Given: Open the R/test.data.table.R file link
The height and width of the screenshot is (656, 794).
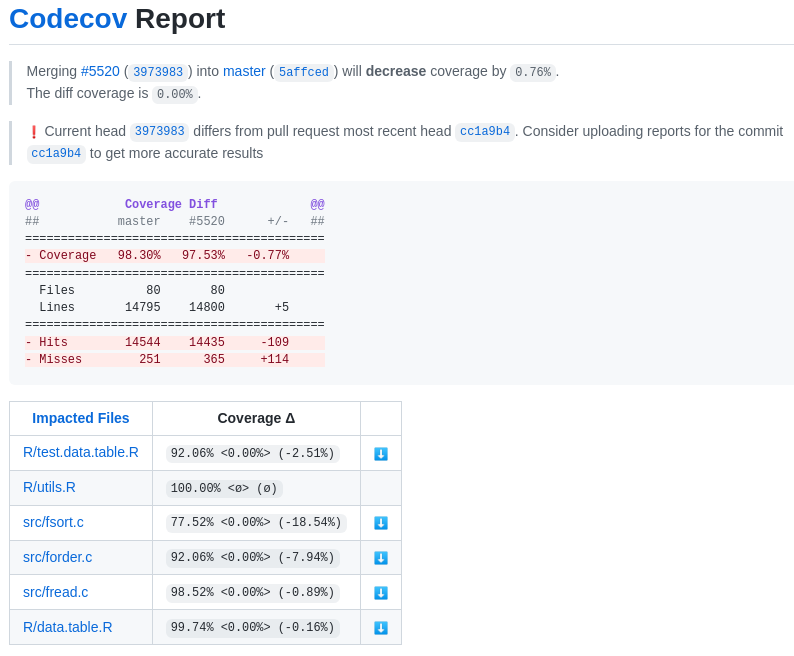Looking at the screenshot, I should point(81,452).
